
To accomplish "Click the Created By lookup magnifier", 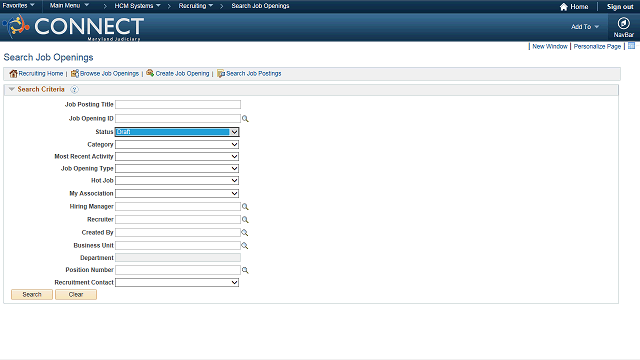I will (x=244, y=233).
